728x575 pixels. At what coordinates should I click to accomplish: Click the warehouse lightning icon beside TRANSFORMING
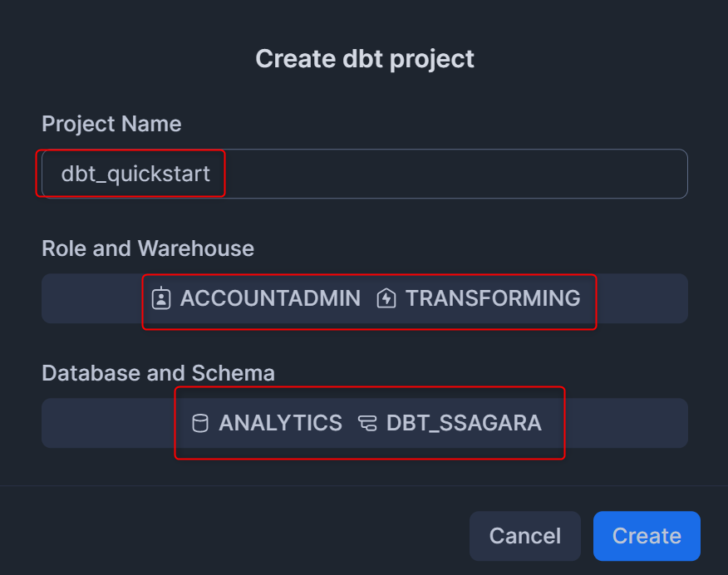386,298
